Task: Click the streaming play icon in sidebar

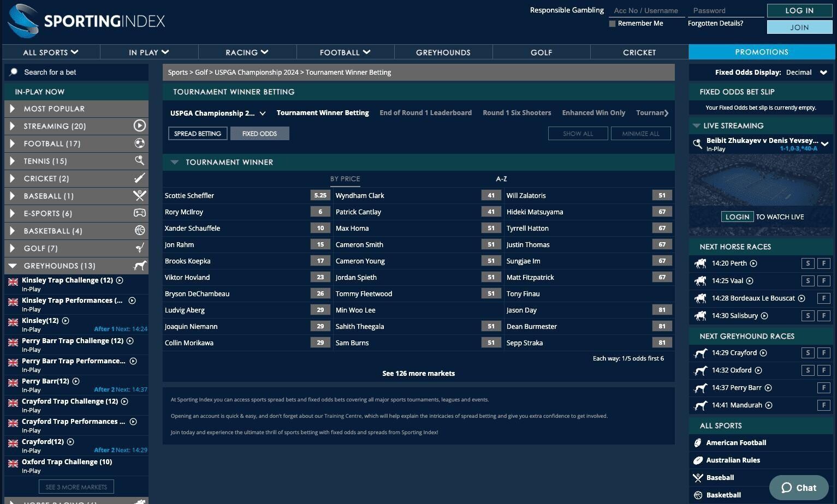Action: (x=140, y=126)
